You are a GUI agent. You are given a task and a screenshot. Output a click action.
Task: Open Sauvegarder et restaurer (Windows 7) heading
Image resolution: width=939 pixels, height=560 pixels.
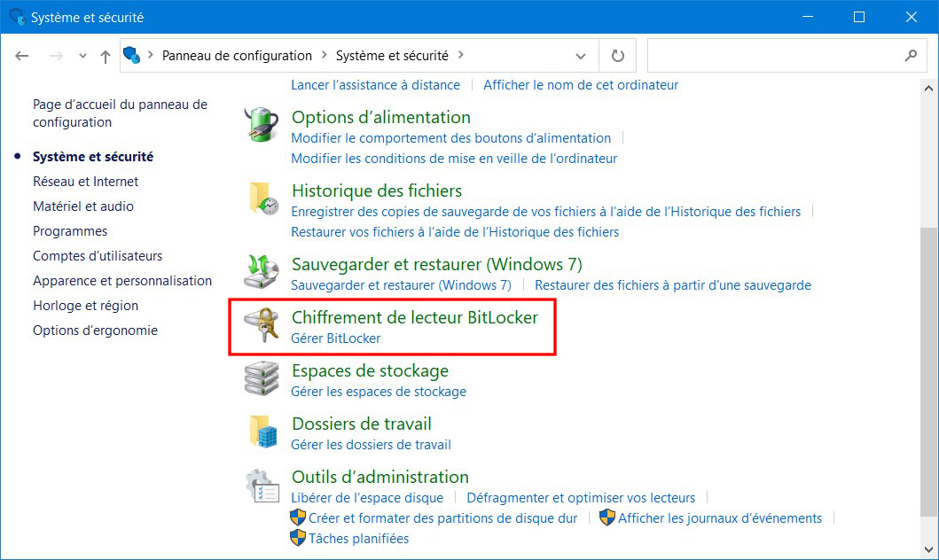coord(436,264)
